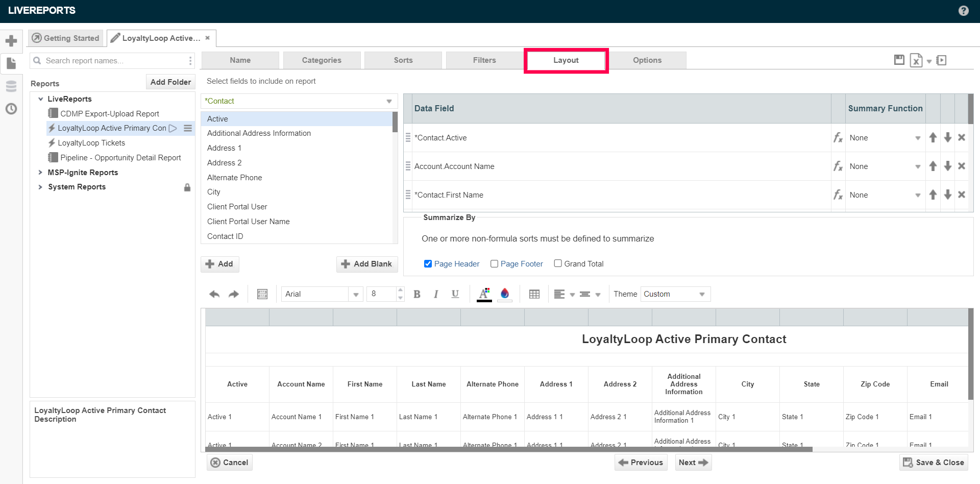Click the Next button
The image size is (980, 484).
pyautogui.click(x=693, y=463)
